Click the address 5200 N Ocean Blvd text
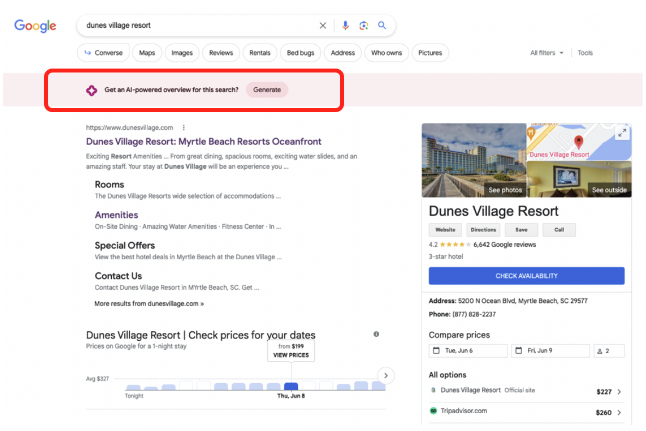This screenshot has height=431, width=646. coord(523,301)
